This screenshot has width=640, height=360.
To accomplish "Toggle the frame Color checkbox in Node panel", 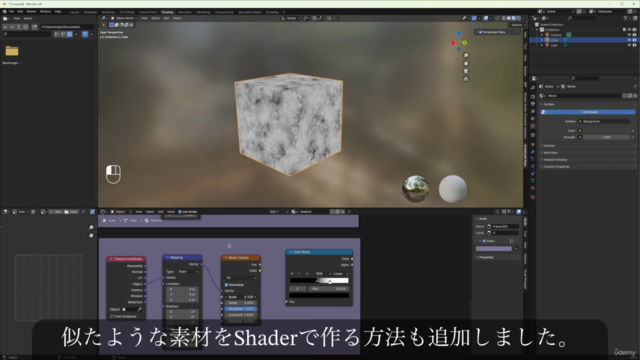I will (484, 241).
